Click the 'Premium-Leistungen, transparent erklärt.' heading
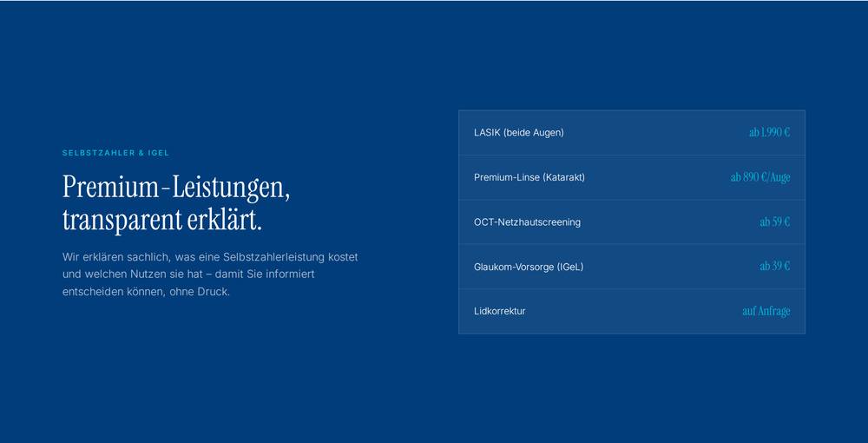 [x=176, y=204]
